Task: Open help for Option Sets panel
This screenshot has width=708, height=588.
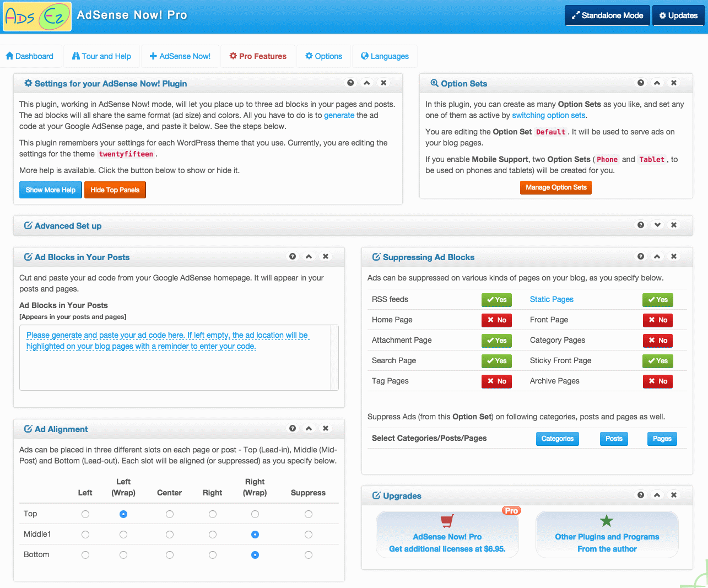Action: pyautogui.click(x=641, y=83)
